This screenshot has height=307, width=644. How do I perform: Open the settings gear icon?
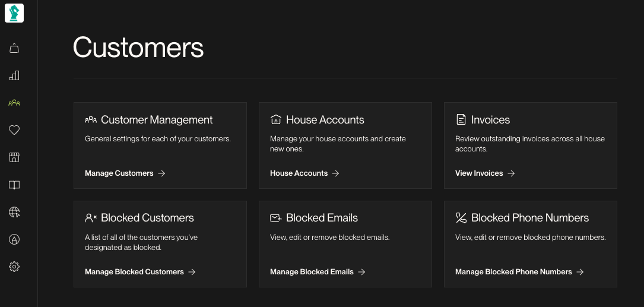14,267
